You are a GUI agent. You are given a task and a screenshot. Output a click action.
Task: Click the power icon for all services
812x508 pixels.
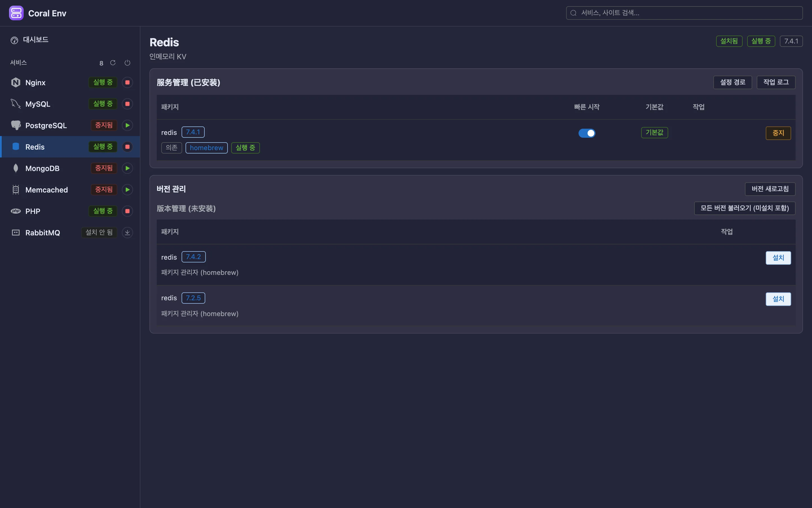127,63
